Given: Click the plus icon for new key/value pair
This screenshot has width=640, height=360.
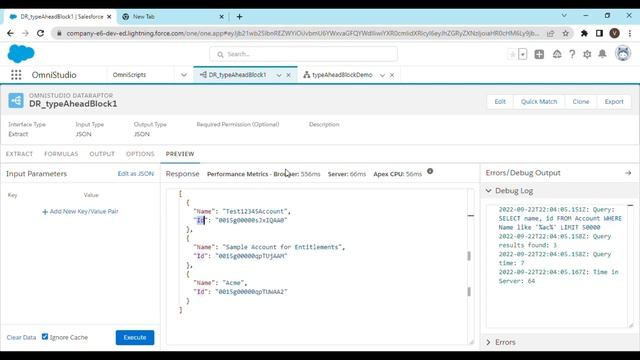Looking at the screenshot, I should coord(45,211).
